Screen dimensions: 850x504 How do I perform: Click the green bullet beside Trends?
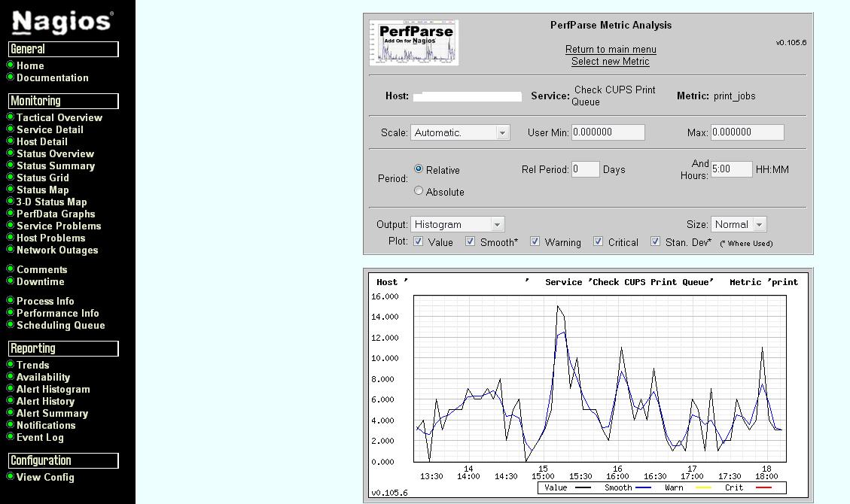pos(11,364)
